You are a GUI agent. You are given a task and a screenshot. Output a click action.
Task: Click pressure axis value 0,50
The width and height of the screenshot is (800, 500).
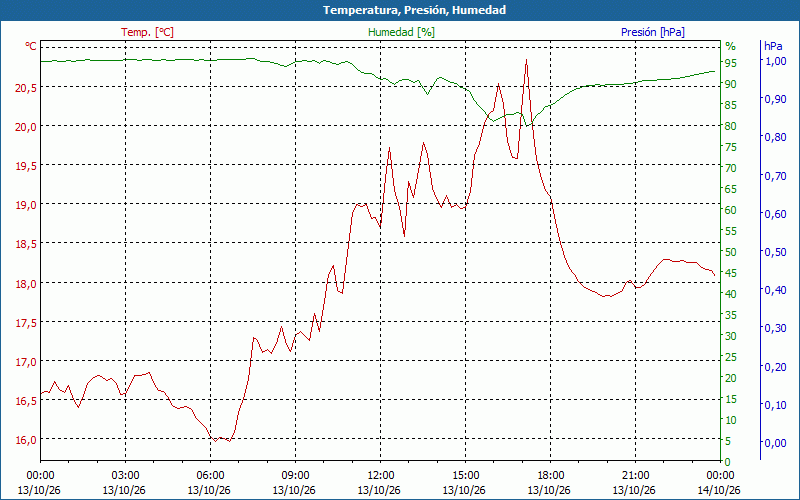tap(776, 252)
